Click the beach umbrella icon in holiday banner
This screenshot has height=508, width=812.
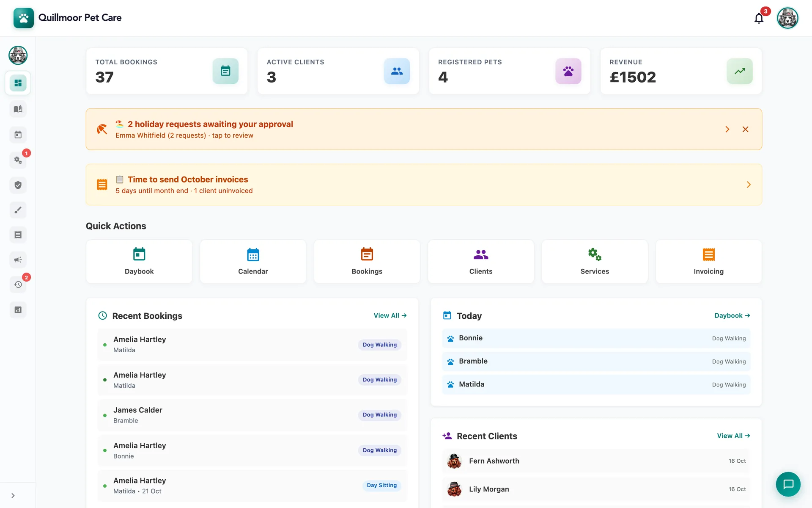pyautogui.click(x=102, y=130)
